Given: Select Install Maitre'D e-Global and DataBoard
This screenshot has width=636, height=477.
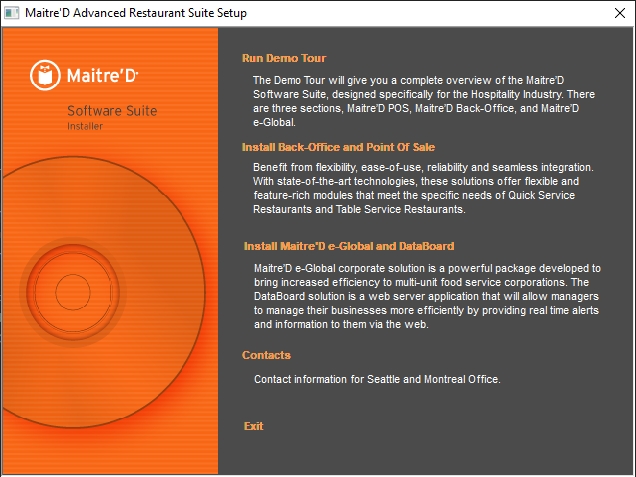Looking at the screenshot, I should tap(349, 246).
